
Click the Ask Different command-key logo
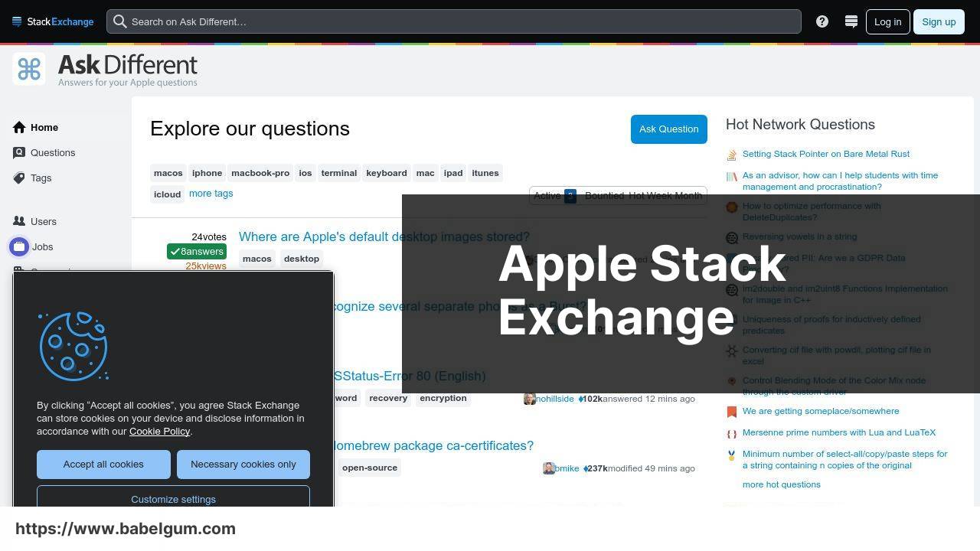click(29, 69)
